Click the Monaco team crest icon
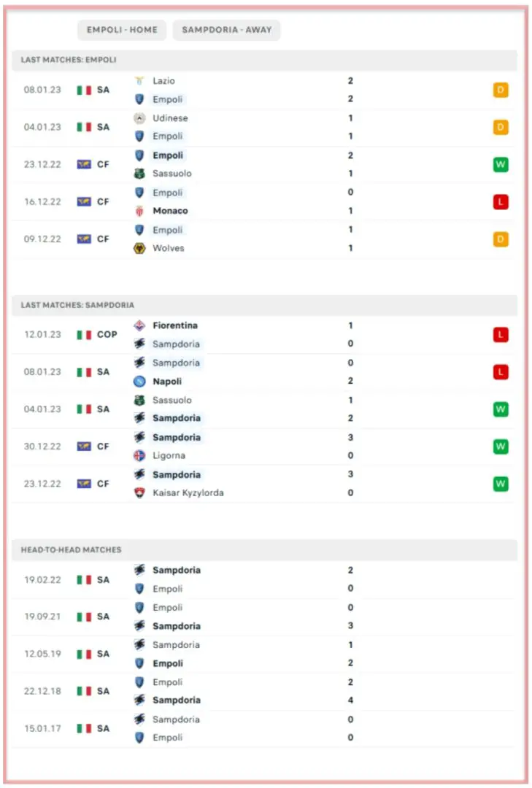Viewport: 532px width, 788px height. (139, 211)
